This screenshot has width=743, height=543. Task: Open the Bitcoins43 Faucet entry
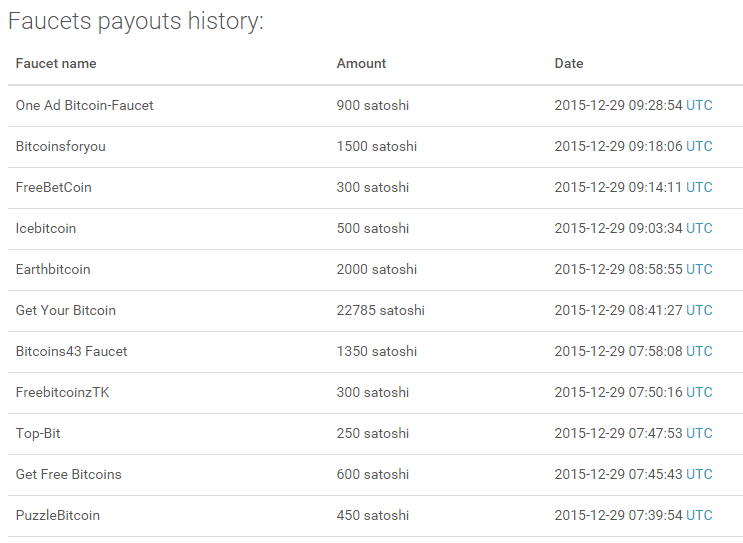[x=72, y=351]
